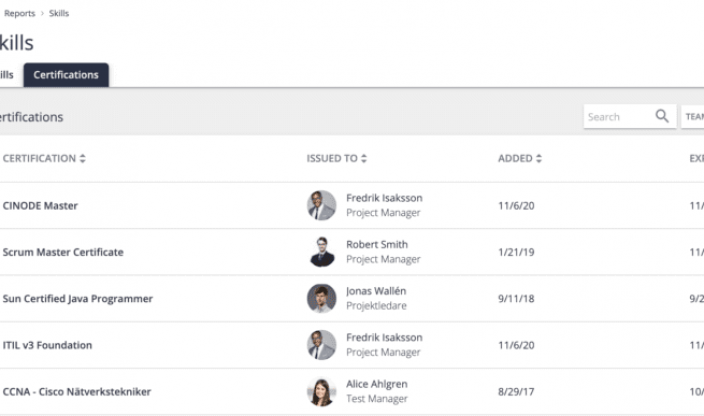Viewport: 704px width, 416px height.
Task: Switch to the Skills tab
Action: [8, 75]
